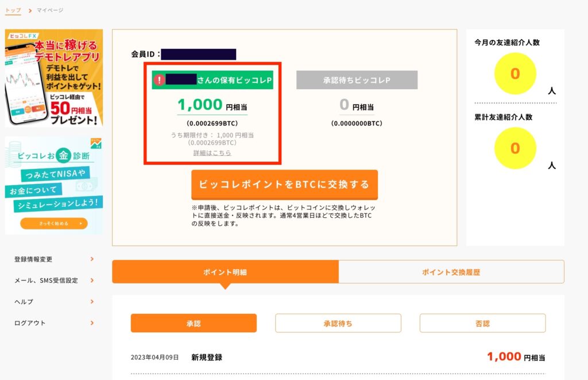The height and width of the screenshot is (380, 588).
Task: Click the 0 円相当 pending points value
Action: click(357, 105)
